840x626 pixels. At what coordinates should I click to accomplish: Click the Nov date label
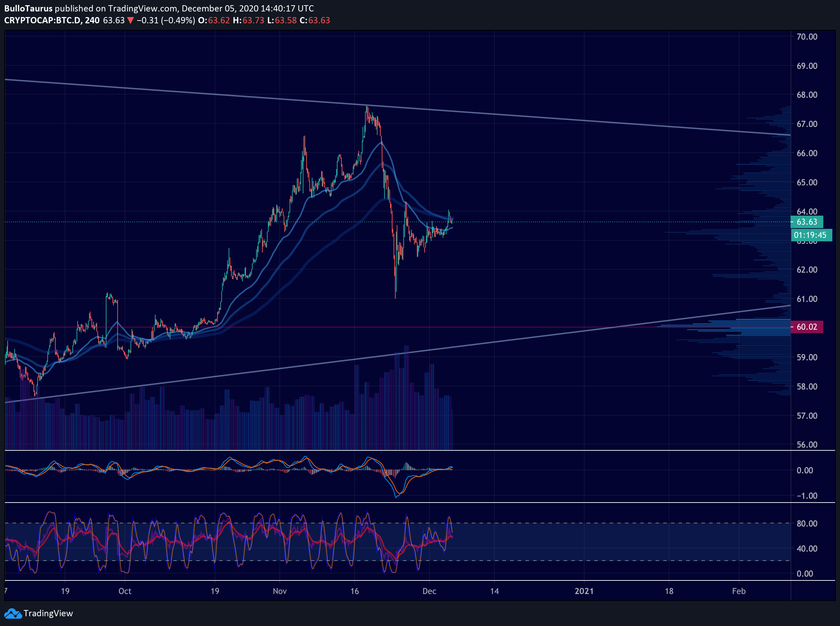280,591
